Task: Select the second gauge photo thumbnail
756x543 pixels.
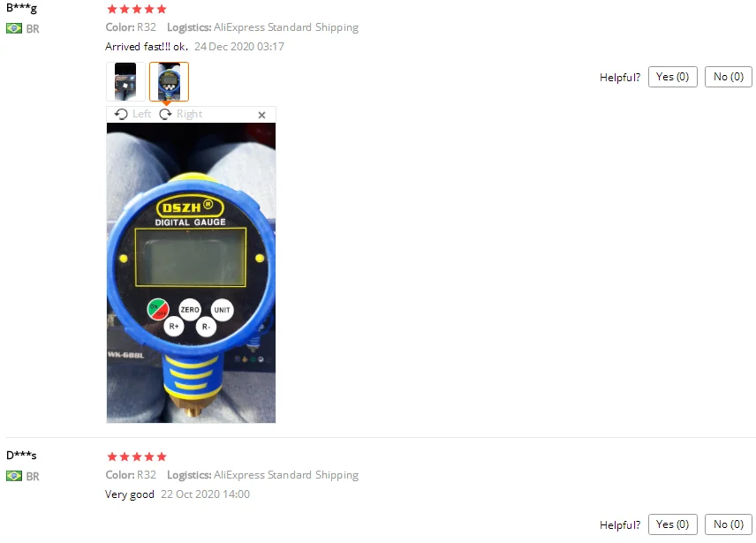Action: [169, 81]
